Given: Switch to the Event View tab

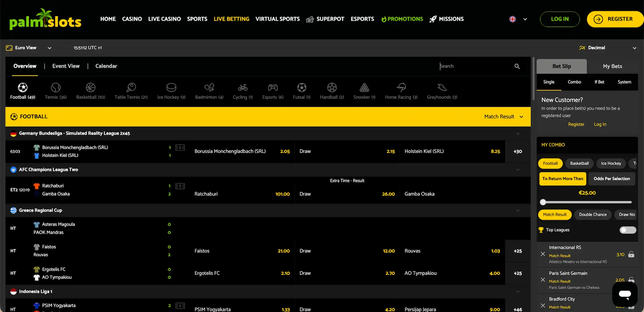Looking at the screenshot, I should pos(66,66).
